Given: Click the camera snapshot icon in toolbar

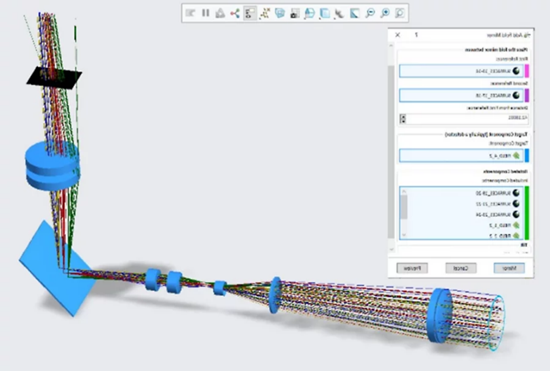Looking at the screenshot, I should (x=295, y=13).
